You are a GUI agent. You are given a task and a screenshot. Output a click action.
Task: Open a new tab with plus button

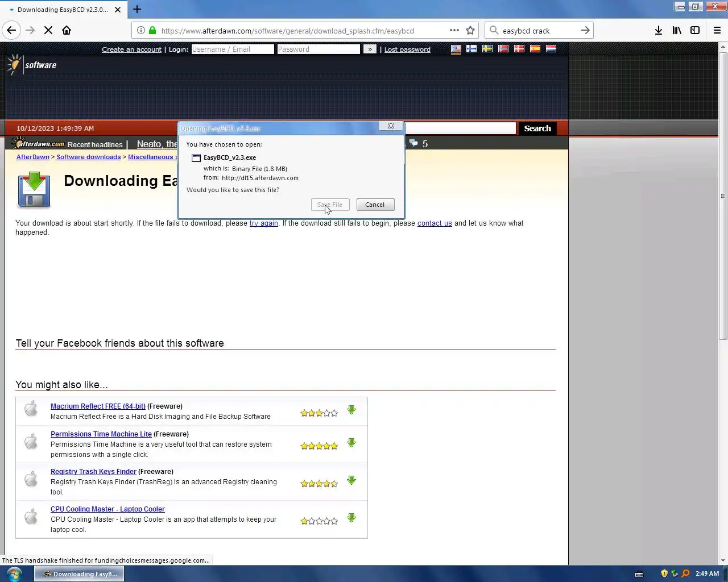[x=137, y=9]
